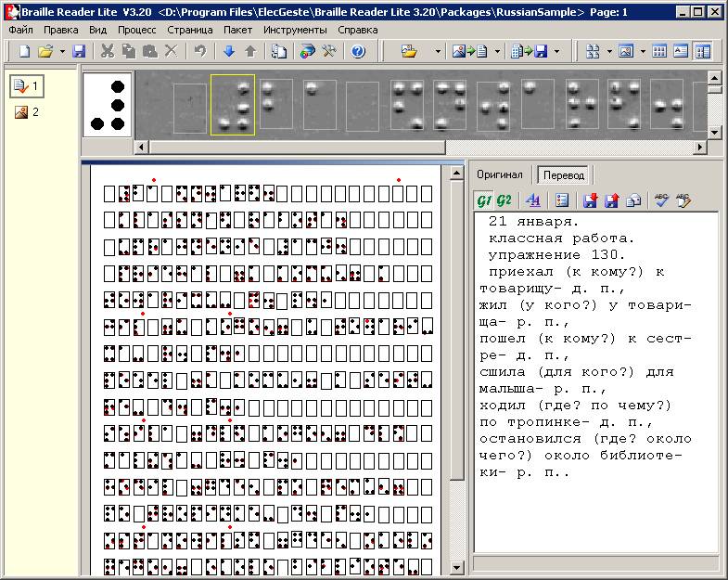
Task: Paste with the clipboard toolbar icon
Action: (150, 51)
